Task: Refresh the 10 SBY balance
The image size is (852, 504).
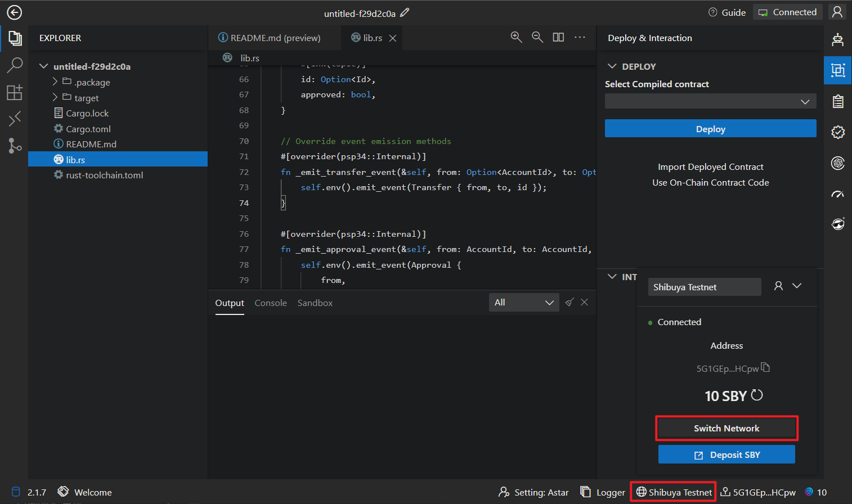Action: pos(757,395)
